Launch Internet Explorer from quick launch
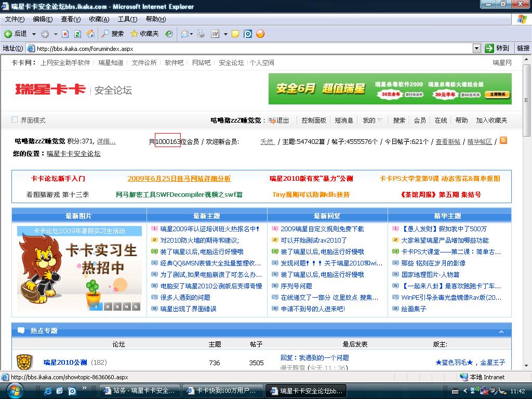The height and width of the screenshot is (399, 532). point(48,391)
